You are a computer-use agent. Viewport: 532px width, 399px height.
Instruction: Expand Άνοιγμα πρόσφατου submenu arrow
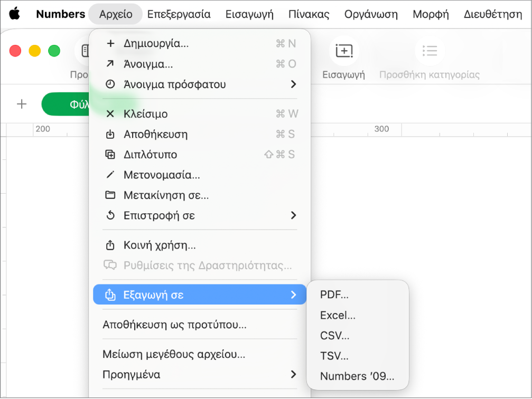(294, 84)
